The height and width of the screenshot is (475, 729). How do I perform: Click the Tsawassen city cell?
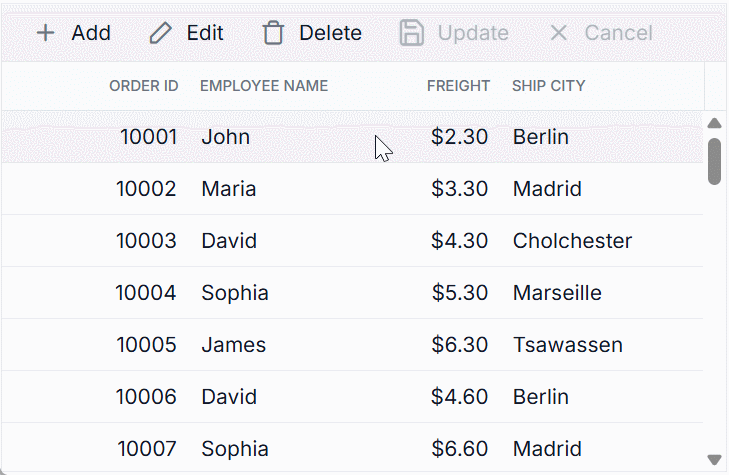pos(567,345)
